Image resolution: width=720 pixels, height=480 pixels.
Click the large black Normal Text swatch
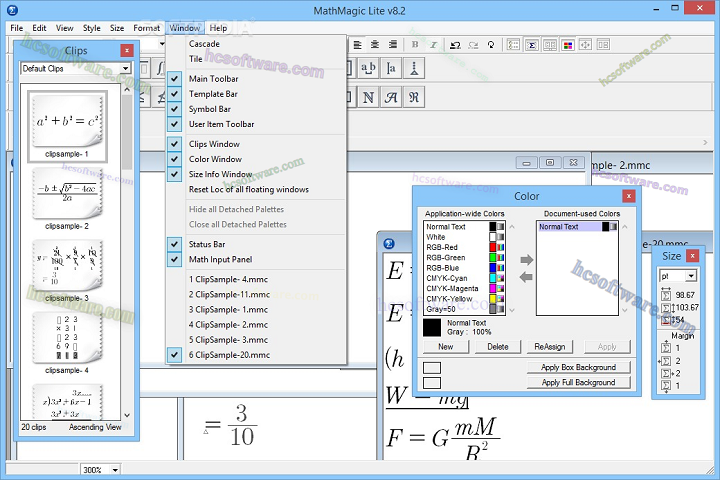click(x=432, y=328)
